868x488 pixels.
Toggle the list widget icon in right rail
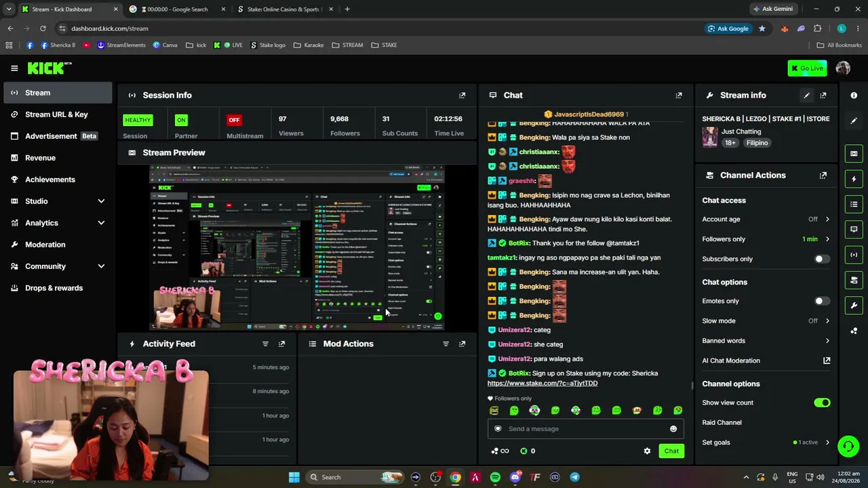coord(854,204)
